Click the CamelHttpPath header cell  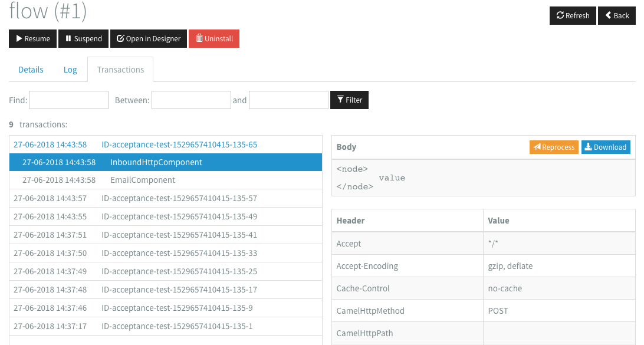(408, 333)
